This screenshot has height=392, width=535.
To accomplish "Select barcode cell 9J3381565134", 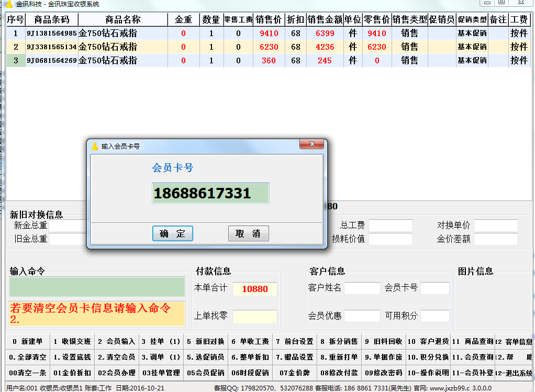I will 52,47.
